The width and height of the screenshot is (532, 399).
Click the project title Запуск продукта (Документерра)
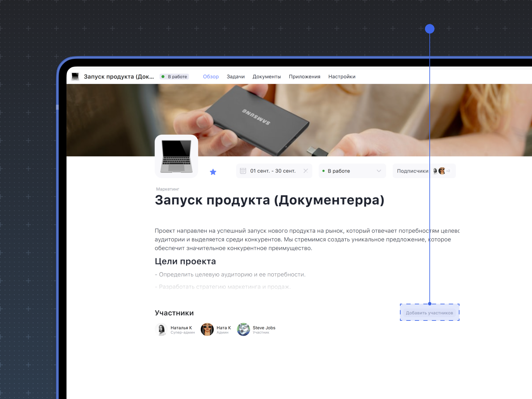(269, 200)
